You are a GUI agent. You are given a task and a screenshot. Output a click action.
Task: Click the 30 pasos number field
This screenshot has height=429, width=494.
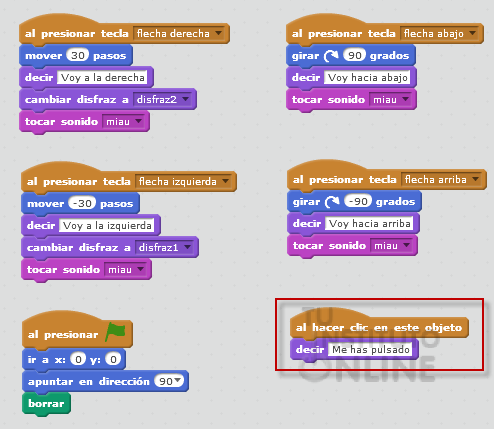pyautogui.click(x=78, y=55)
